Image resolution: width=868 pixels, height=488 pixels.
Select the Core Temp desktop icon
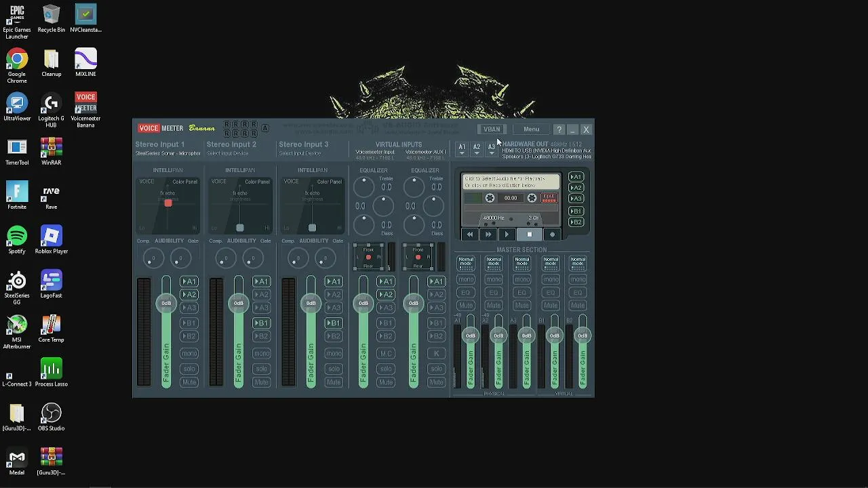[x=52, y=329]
